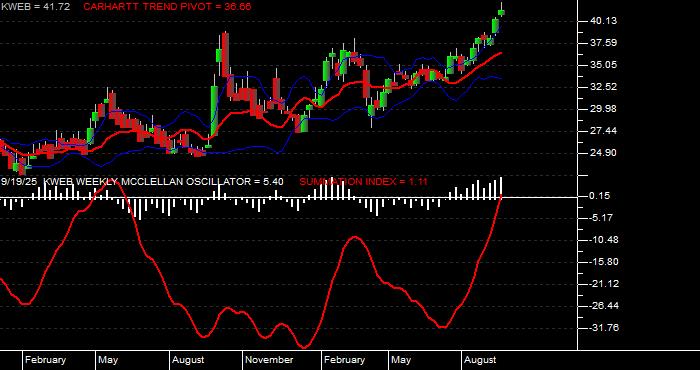The height and width of the screenshot is (370, 700).
Task: Click the -21.12 oscillator axis value
Action: pos(603,284)
